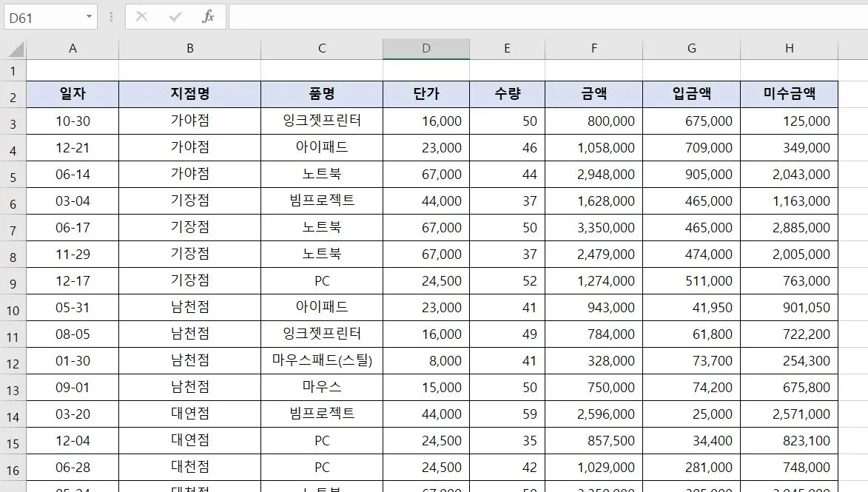This screenshot has height=492, width=868.
Task: Select column G header
Action: pyautogui.click(x=691, y=49)
